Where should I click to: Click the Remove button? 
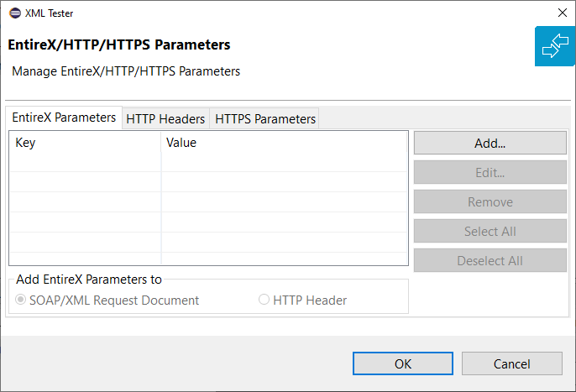click(x=490, y=202)
